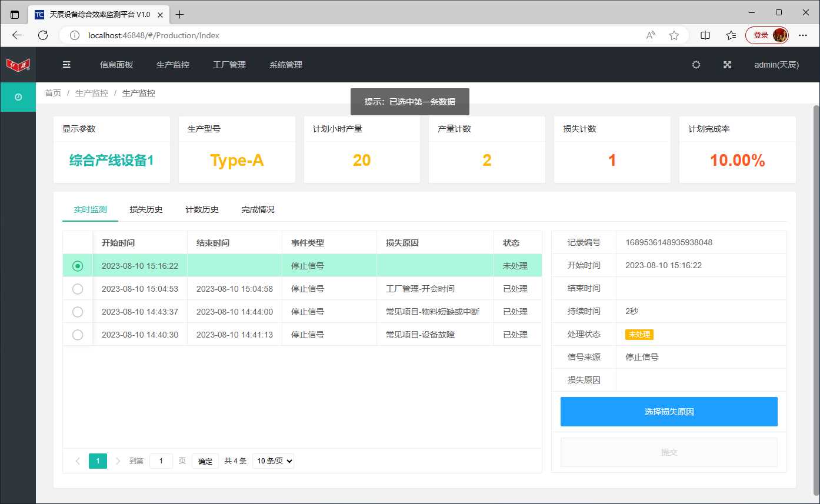
Task: Click 10.00% completion rate value
Action: (738, 161)
